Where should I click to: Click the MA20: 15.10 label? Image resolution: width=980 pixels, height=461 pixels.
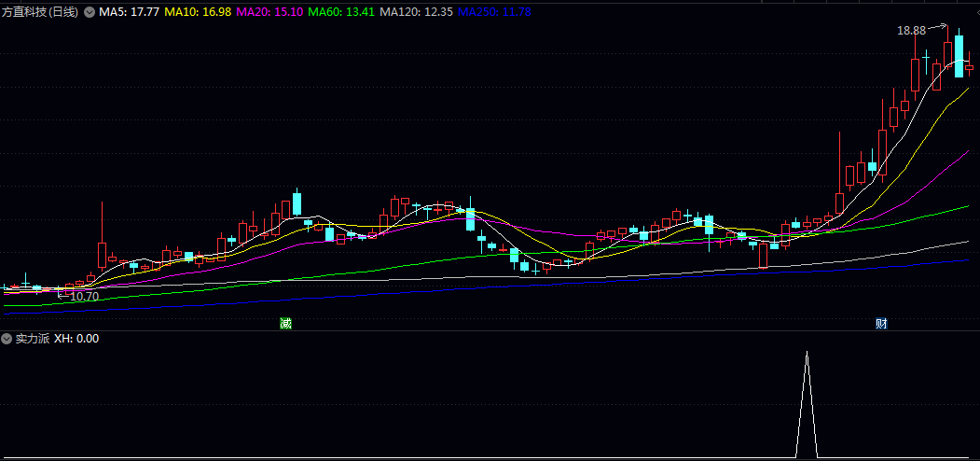click(269, 12)
